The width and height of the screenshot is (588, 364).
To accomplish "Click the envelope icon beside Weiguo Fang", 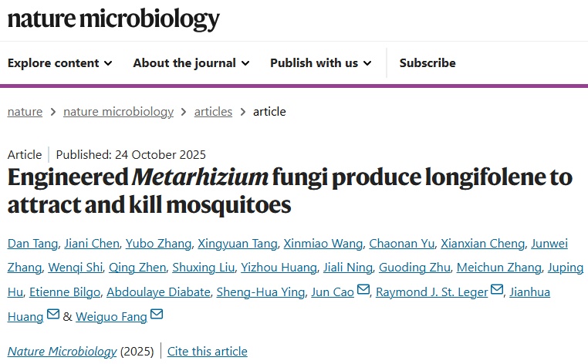I will click(x=157, y=315).
